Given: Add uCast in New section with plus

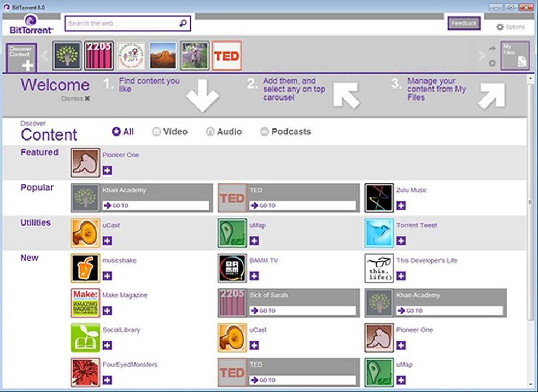Looking at the screenshot, I should [x=254, y=346].
